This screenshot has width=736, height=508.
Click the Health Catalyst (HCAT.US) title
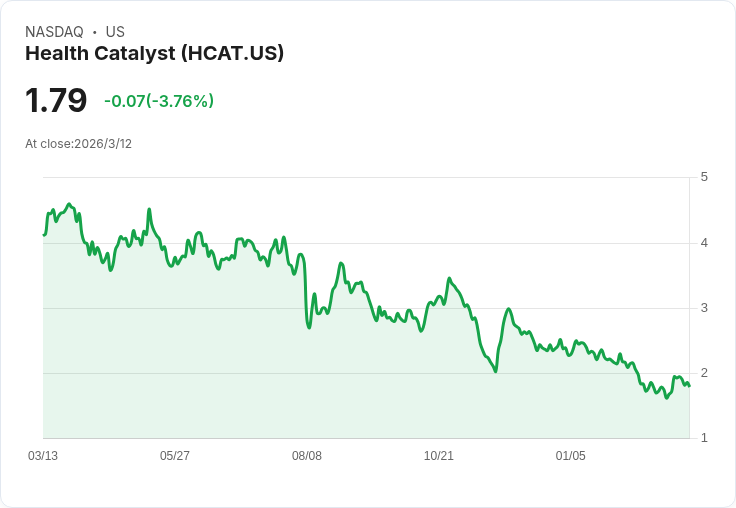coord(154,54)
